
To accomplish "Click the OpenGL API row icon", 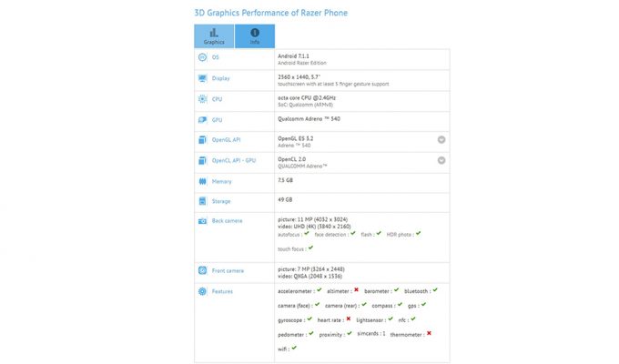I will tap(202, 140).
